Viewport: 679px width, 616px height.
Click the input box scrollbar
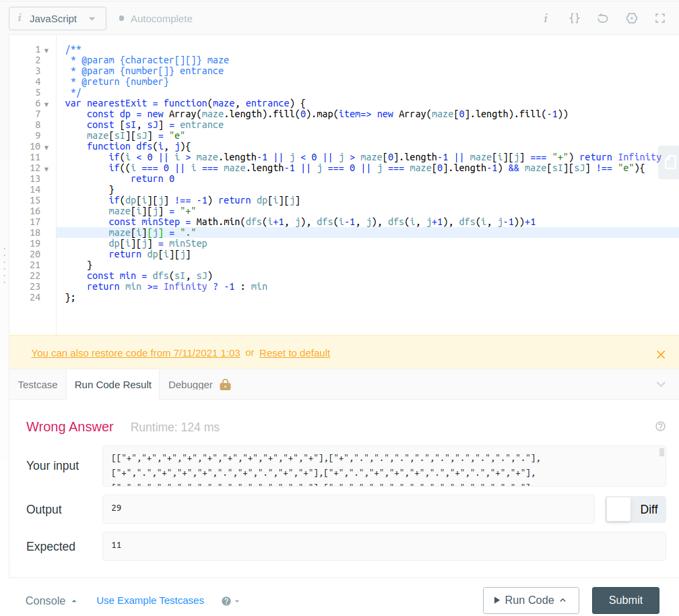coord(661,452)
